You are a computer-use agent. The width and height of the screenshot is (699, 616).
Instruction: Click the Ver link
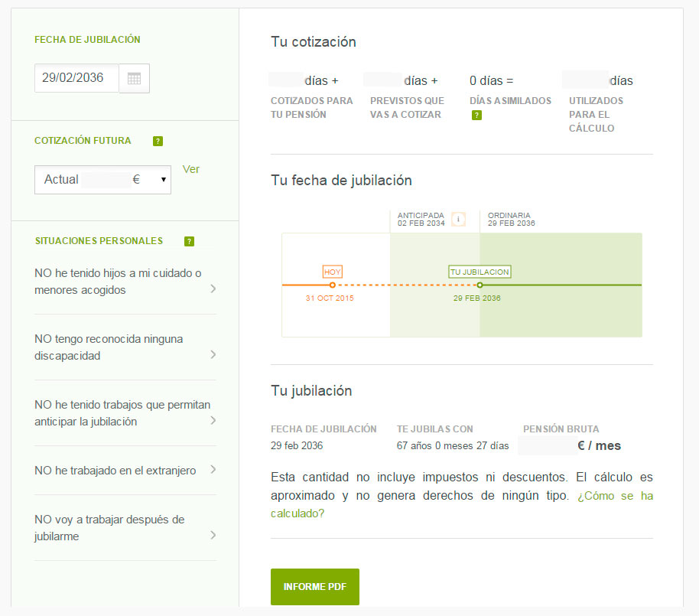pos(190,169)
